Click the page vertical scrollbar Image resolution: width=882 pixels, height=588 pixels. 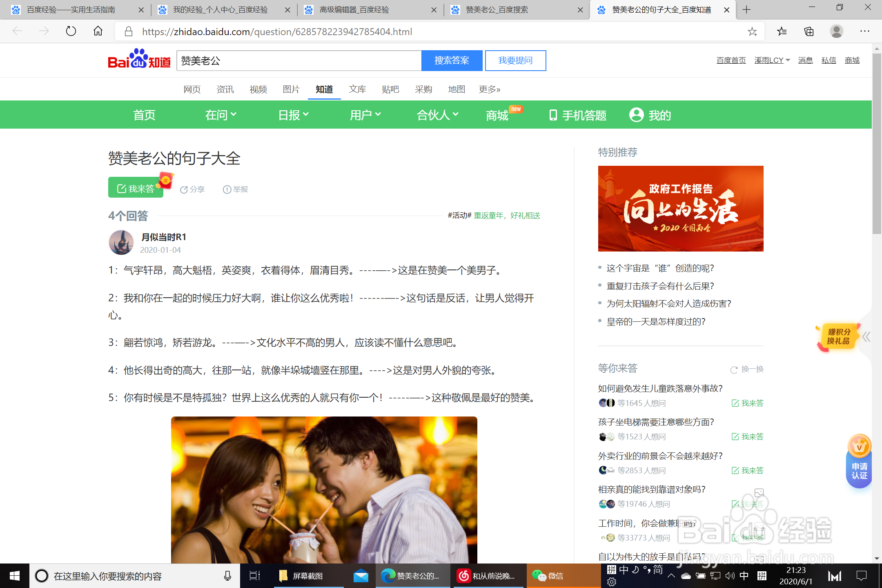point(876,143)
